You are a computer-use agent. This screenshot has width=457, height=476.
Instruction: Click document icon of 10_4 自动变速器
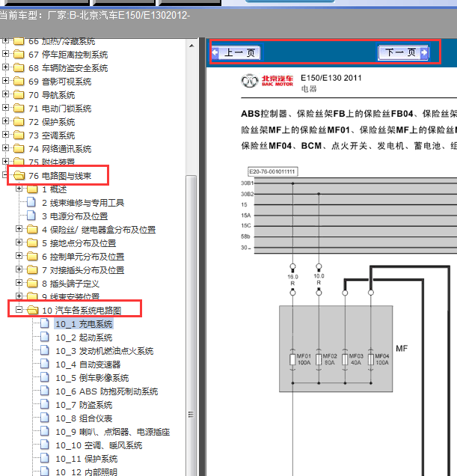point(45,364)
